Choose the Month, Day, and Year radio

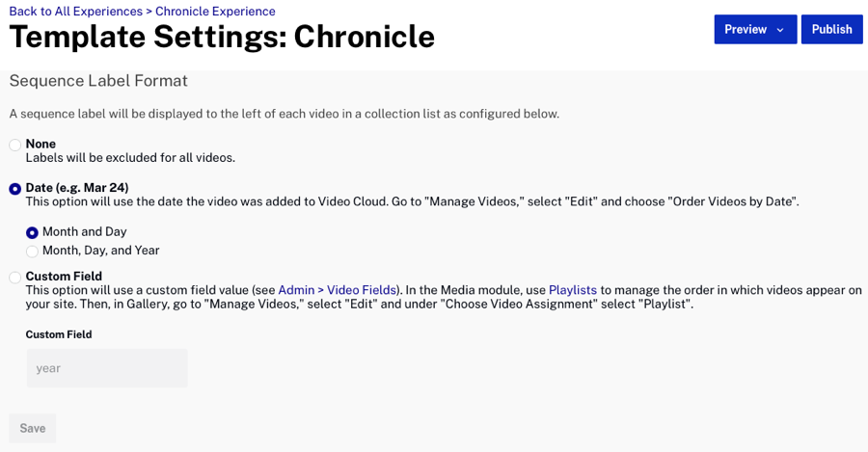[32, 252]
